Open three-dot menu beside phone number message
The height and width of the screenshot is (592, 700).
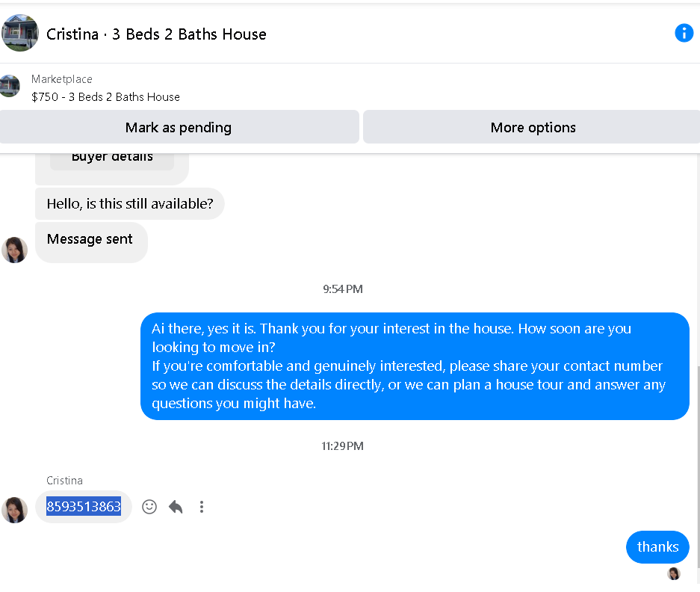(x=202, y=507)
